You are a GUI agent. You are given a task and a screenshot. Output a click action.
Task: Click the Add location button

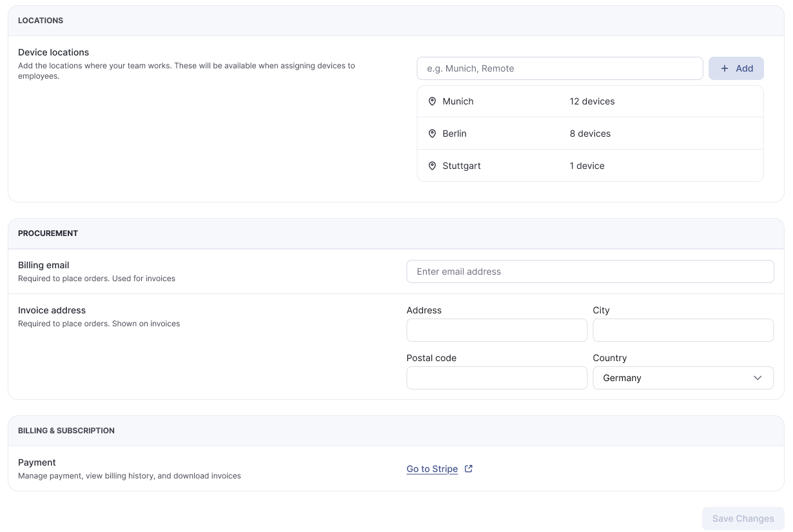(x=736, y=68)
